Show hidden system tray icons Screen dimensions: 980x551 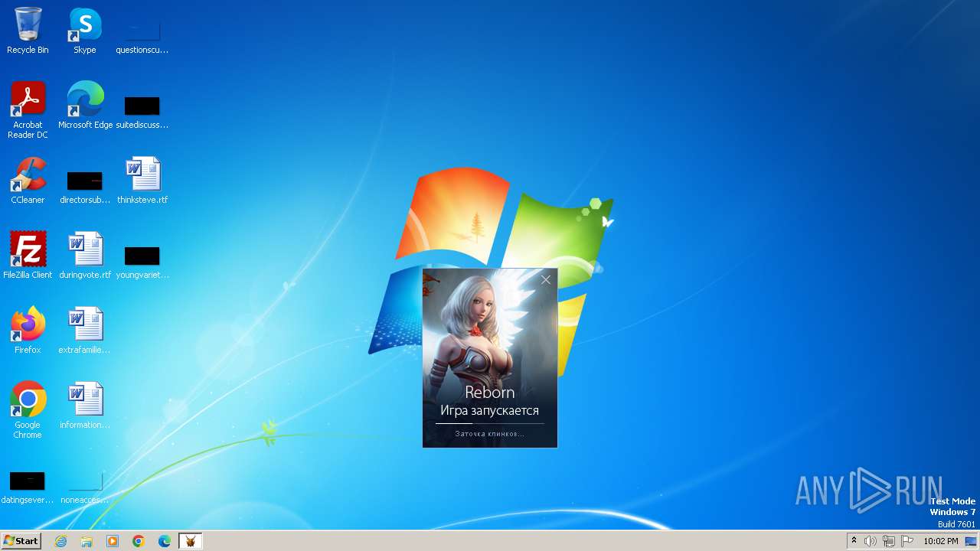(854, 541)
